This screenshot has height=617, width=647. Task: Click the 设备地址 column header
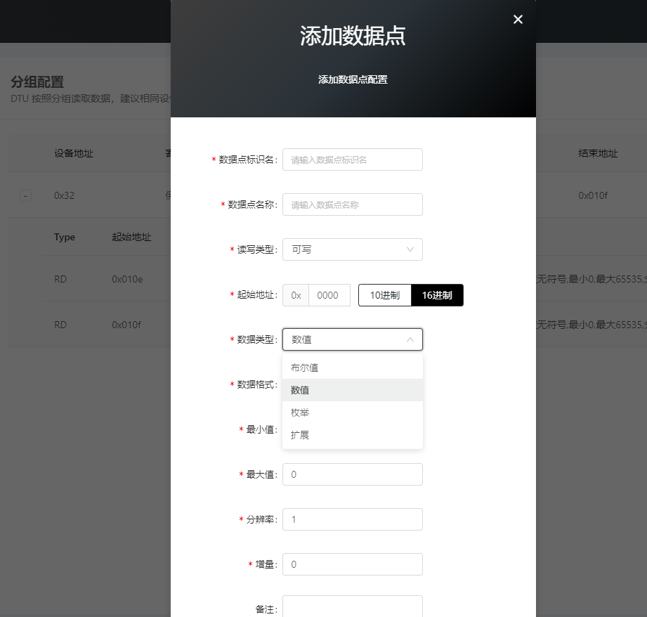click(74, 154)
